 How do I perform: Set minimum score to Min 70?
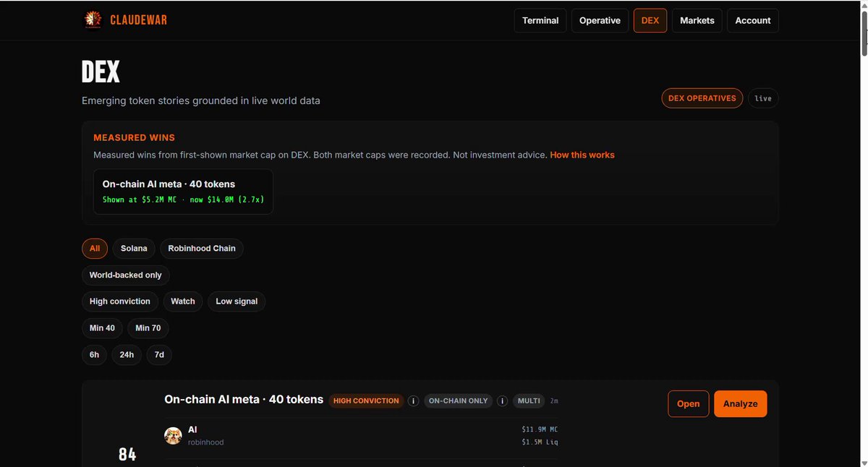coord(148,328)
